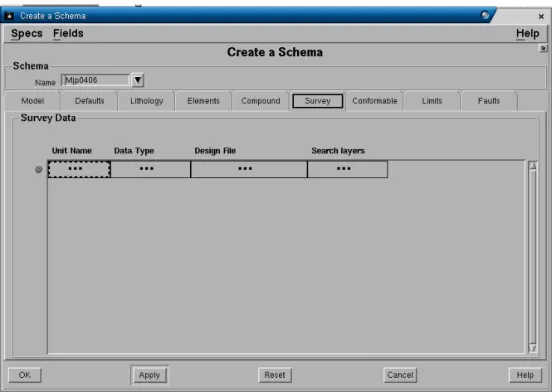Image resolution: width=552 pixels, height=392 pixels.
Task: Switch to the Model tab
Action: tap(32, 101)
